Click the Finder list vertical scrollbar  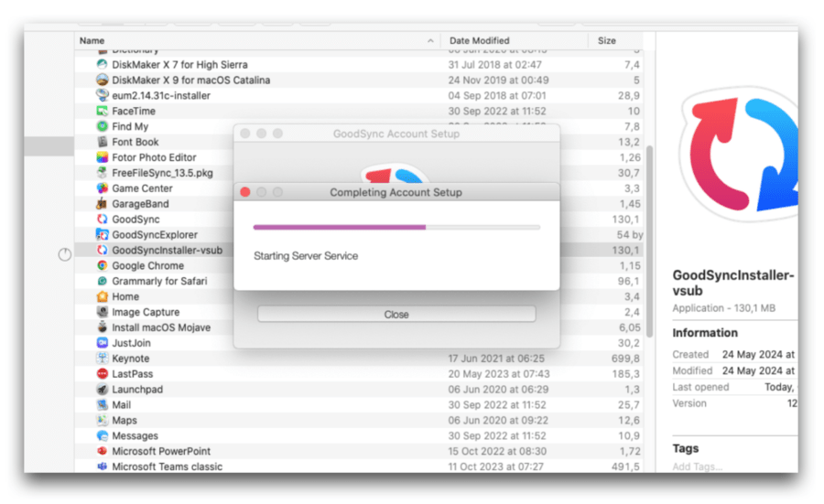649,241
